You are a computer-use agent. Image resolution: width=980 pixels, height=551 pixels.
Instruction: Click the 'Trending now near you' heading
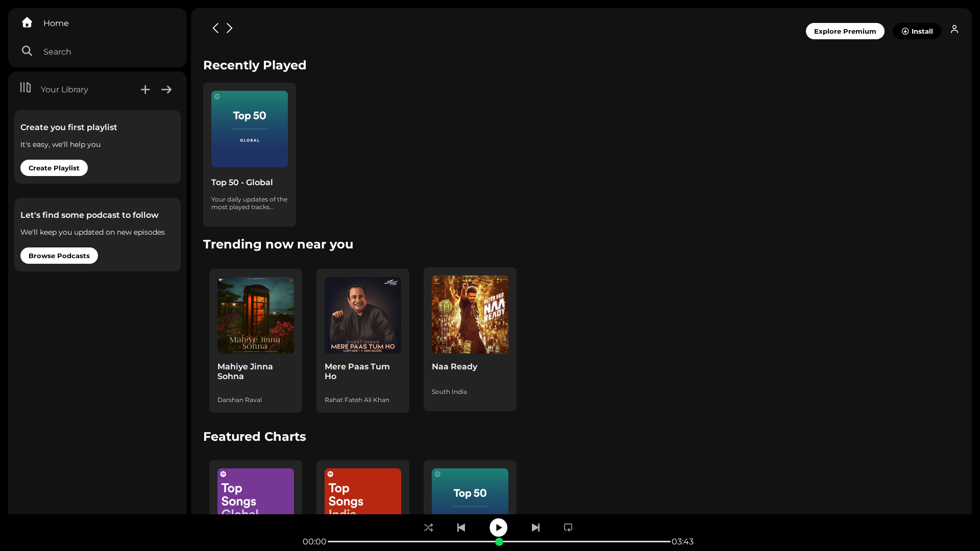pos(278,244)
